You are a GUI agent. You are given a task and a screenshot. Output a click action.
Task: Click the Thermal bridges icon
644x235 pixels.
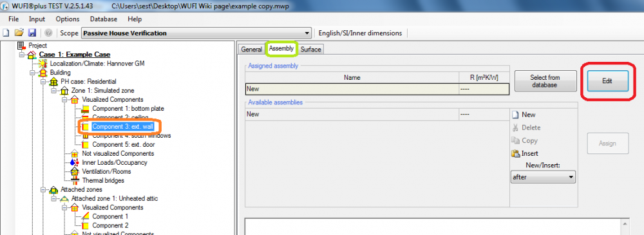(74, 180)
